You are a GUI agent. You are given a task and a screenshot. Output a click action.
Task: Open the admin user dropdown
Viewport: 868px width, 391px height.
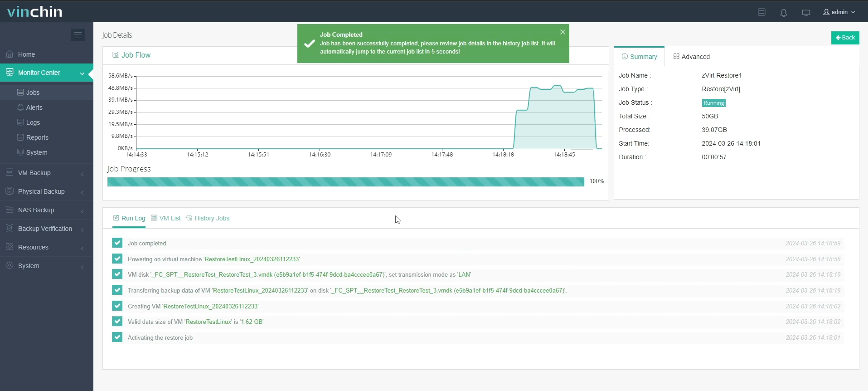click(839, 12)
